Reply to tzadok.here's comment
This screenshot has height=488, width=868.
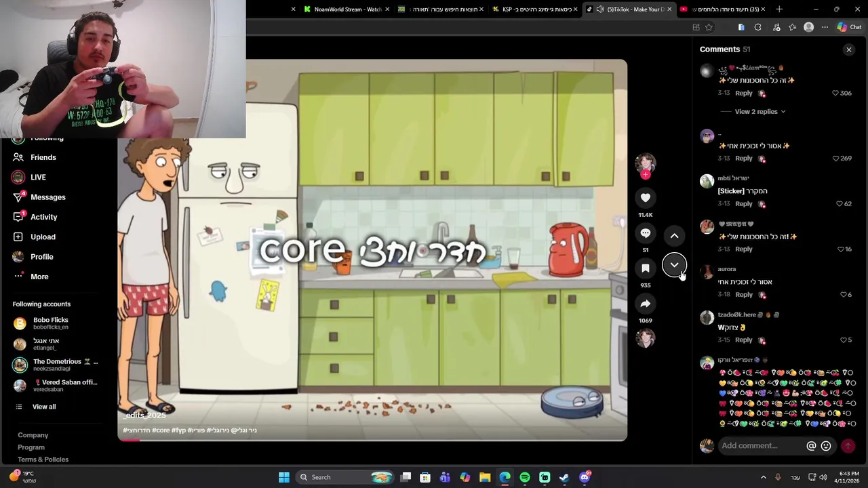[744, 340]
